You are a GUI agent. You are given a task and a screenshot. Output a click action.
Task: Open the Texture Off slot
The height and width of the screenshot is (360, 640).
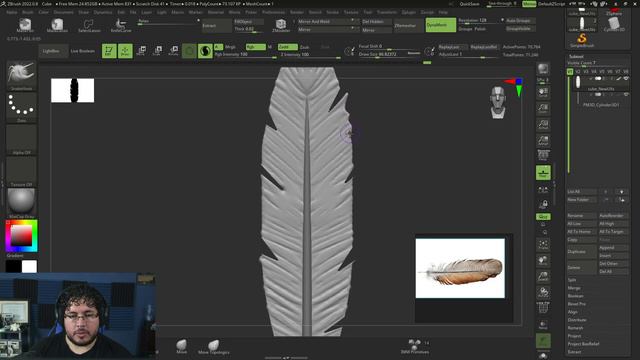click(x=21, y=171)
